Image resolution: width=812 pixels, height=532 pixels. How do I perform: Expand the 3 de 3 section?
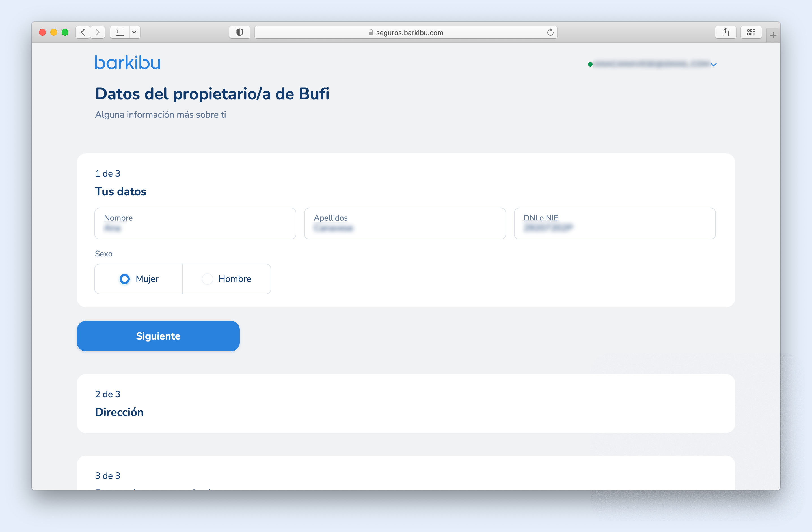click(405, 475)
